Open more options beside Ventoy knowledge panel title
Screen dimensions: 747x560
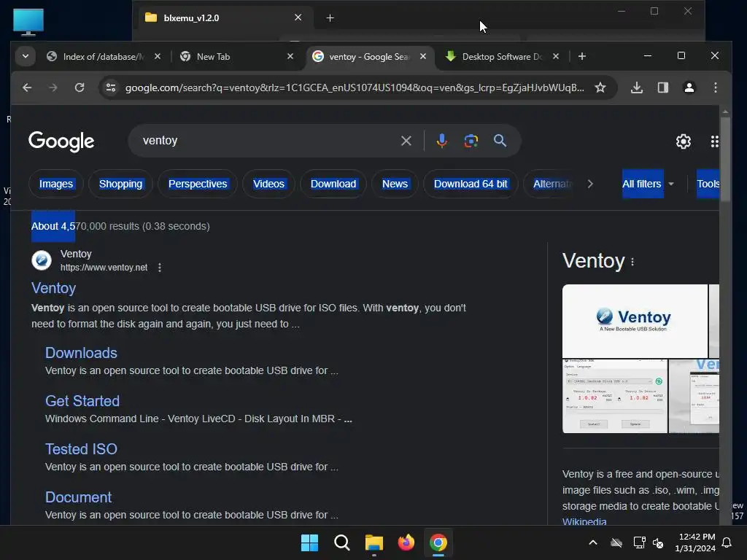coord(632,262)
